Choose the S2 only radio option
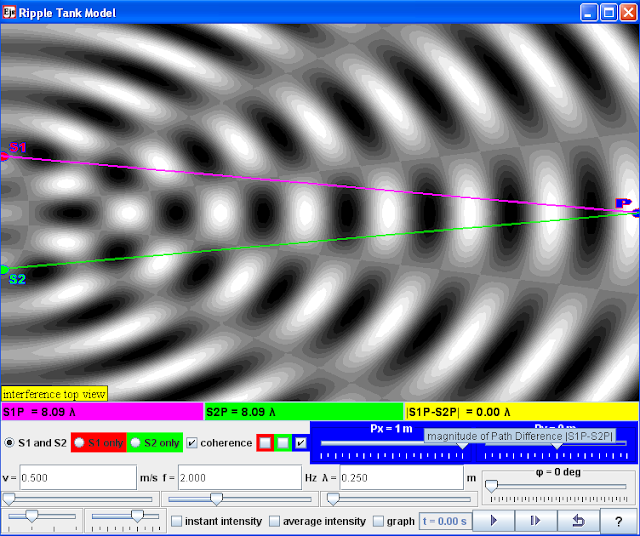The height and width of the screenshot is (536, 640). tap(155, 443)
